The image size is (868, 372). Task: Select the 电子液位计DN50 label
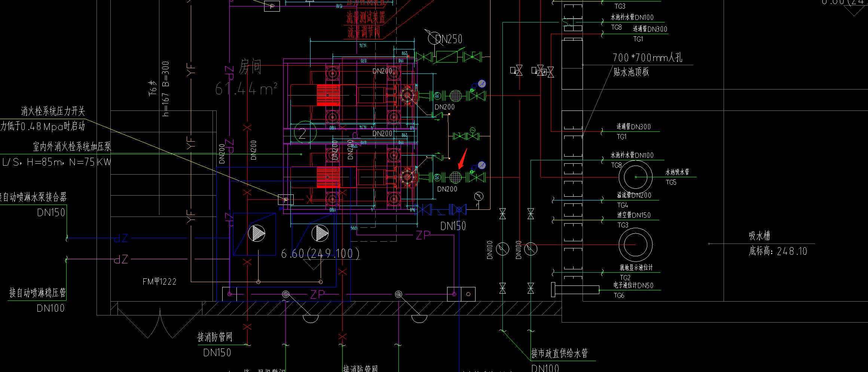(633, 285)
